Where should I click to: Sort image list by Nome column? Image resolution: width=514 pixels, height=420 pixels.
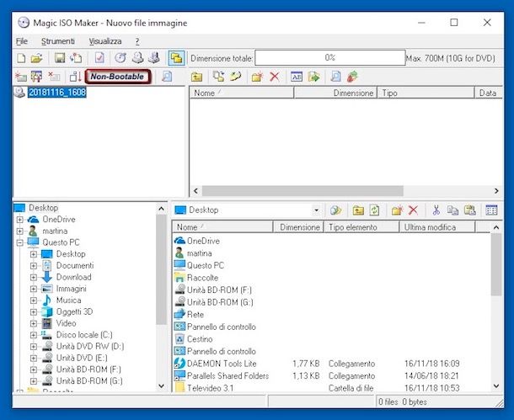point(241,93)
